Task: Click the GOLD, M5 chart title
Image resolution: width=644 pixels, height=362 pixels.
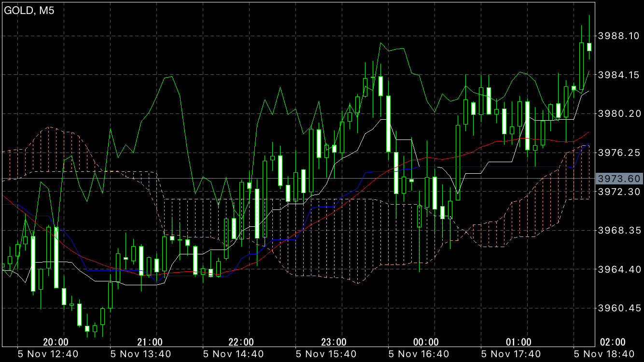Action: tap(29, 11)
